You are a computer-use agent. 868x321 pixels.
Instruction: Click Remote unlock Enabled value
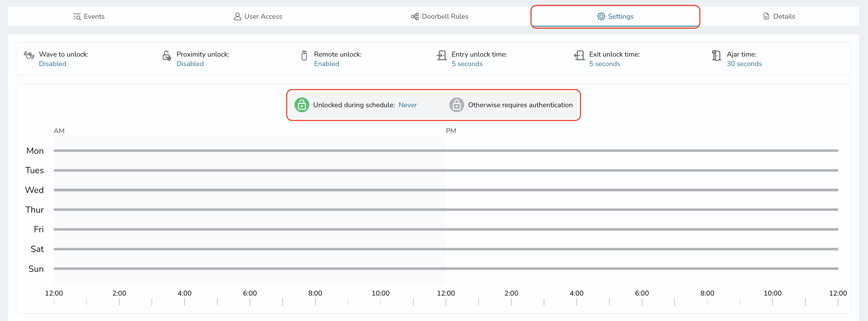click(x=326, y=64)
